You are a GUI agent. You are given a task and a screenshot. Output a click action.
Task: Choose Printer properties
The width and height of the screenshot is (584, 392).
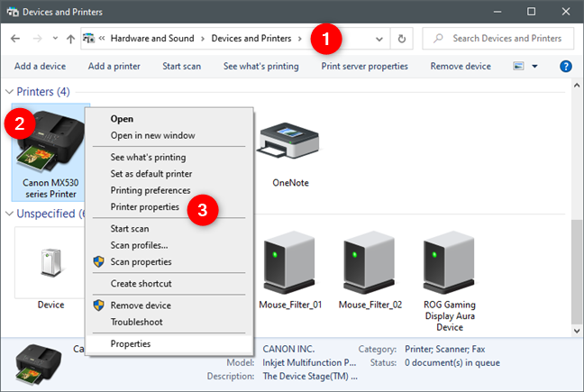coord(169,207)
